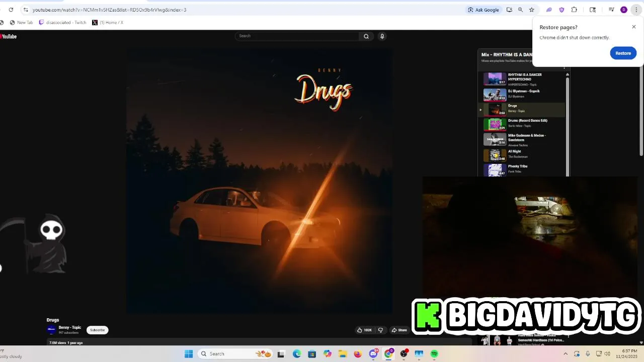Activate voice search microphone icon

click(382, 36)
